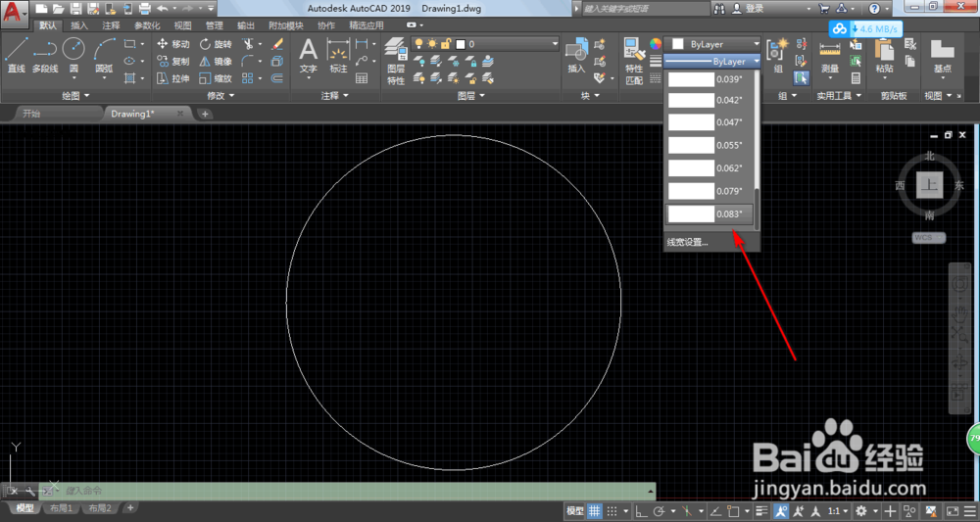Expand the Modify (修改) panel
980x522 pixels.
pos(220,96)
